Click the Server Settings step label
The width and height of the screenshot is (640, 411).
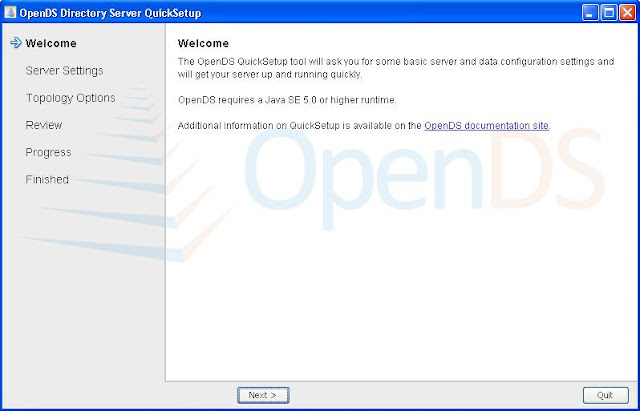(64, 71)
